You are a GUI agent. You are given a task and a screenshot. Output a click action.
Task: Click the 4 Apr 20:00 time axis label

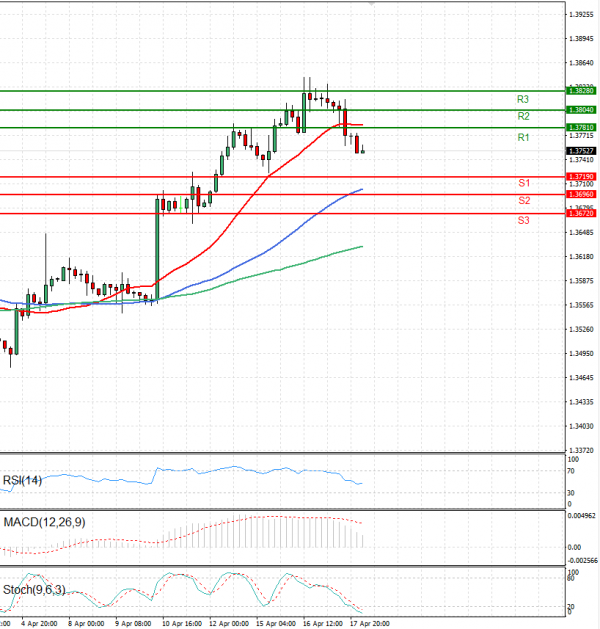coord(39,624)
